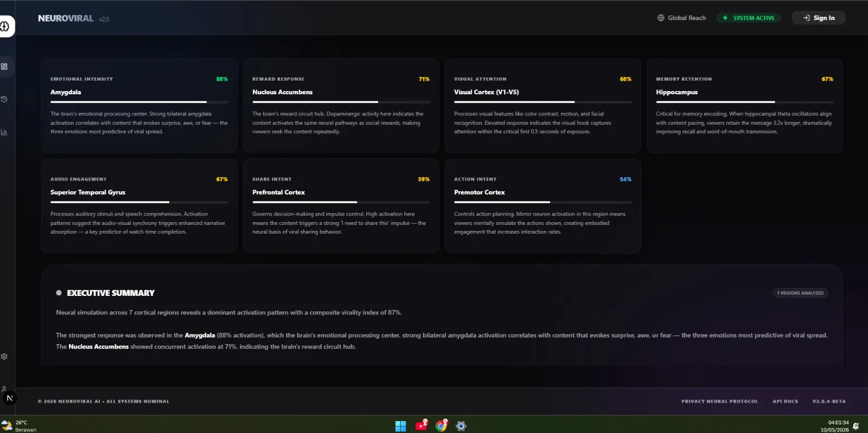Open the dashboard grid icon in the sidebar
This screenshot has width=868, height=433.
(x=4, y=67)
